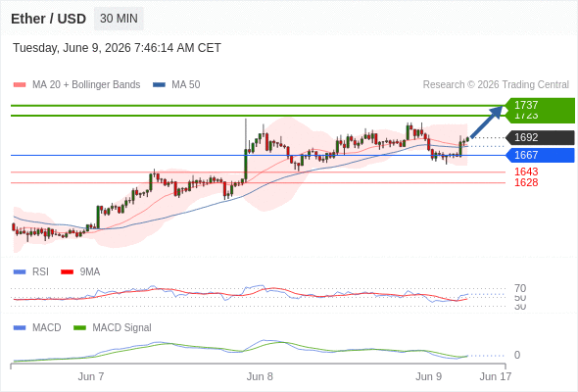578x392 pixels.
Task: Click the green MACD Signal legend swatch
Action: 79,328
